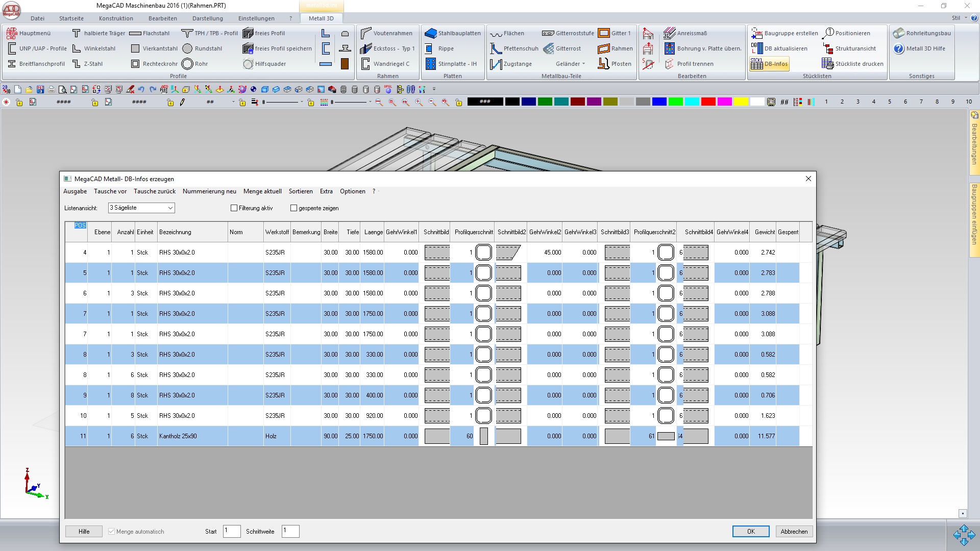Select the Gitterrost tool

click(562, 48)
